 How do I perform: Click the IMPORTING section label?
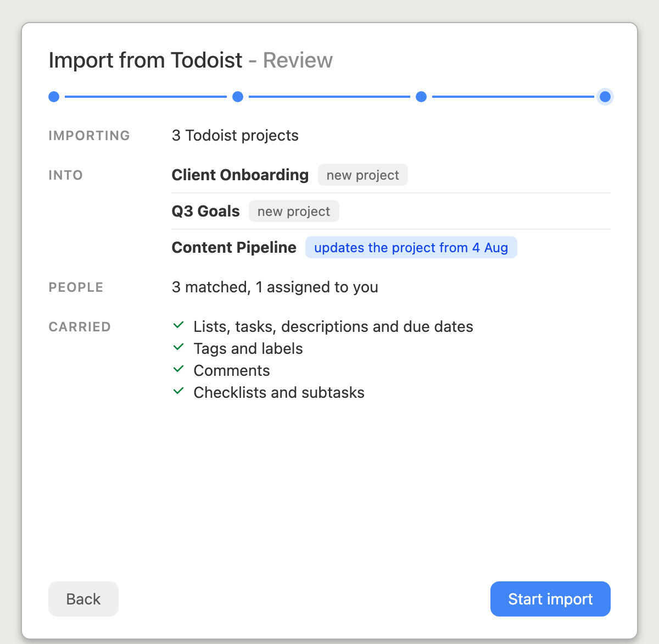click(x=90, y=136)
